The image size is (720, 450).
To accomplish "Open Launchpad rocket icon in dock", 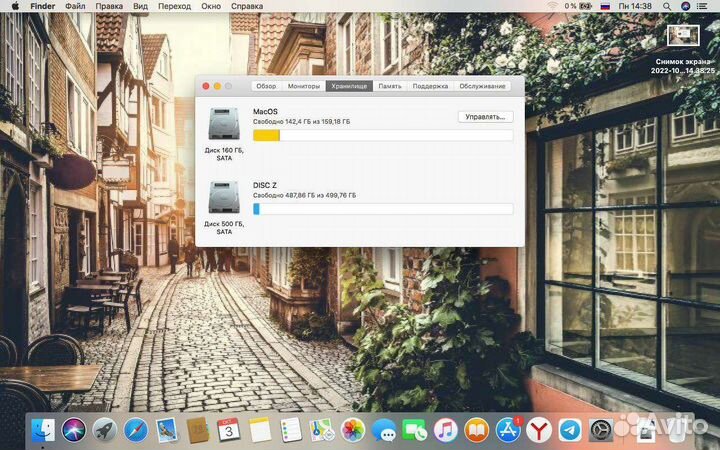I will pyautogui.click(x=105, y=430).
